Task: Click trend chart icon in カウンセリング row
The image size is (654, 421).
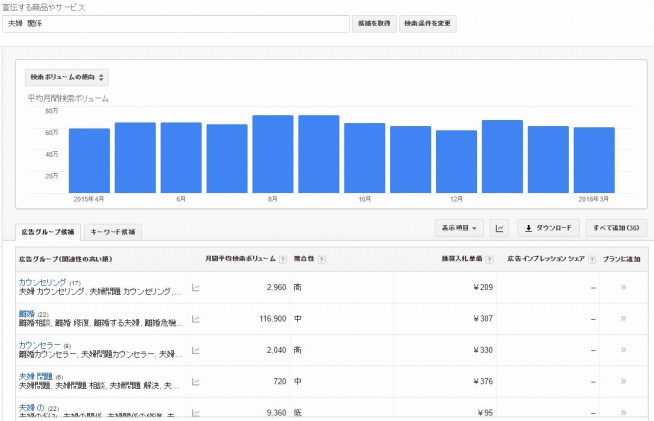Action: (x=196, y=288)
